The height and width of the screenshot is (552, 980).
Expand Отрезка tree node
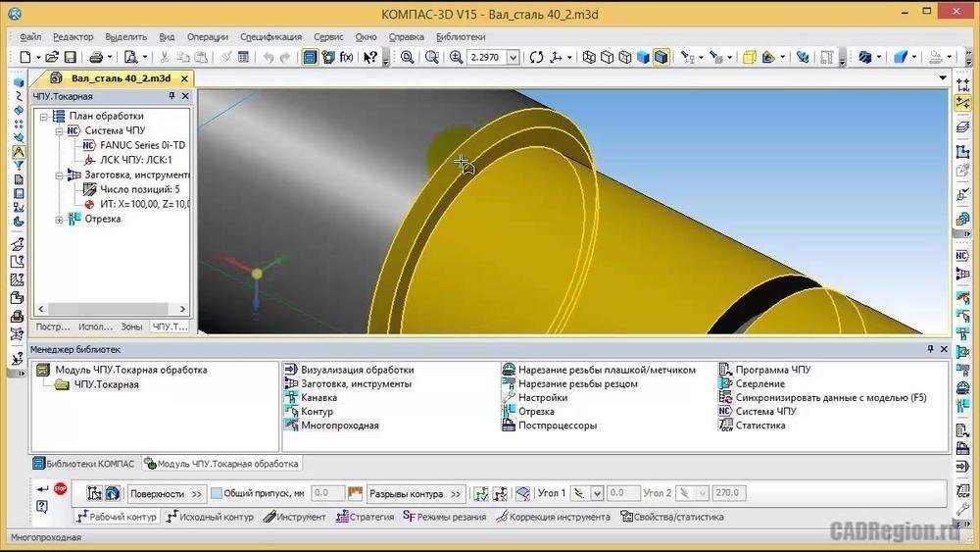[60, 220]
